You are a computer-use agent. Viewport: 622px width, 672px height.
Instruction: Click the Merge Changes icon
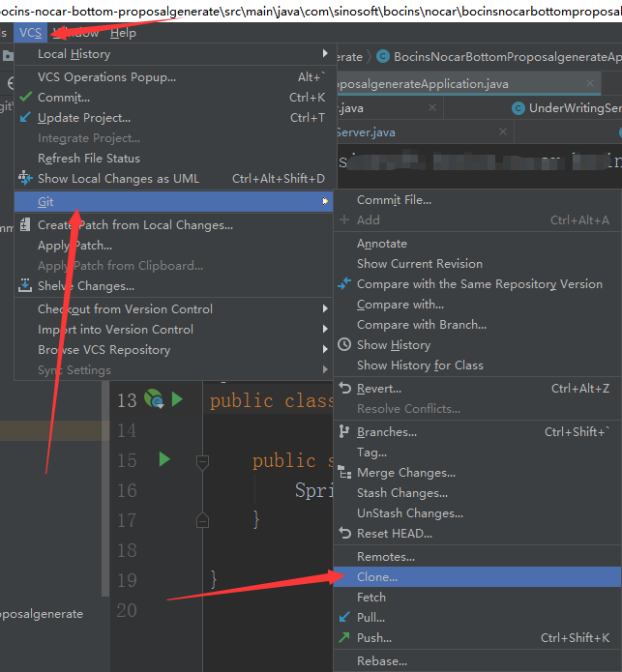tap(344, 472)
